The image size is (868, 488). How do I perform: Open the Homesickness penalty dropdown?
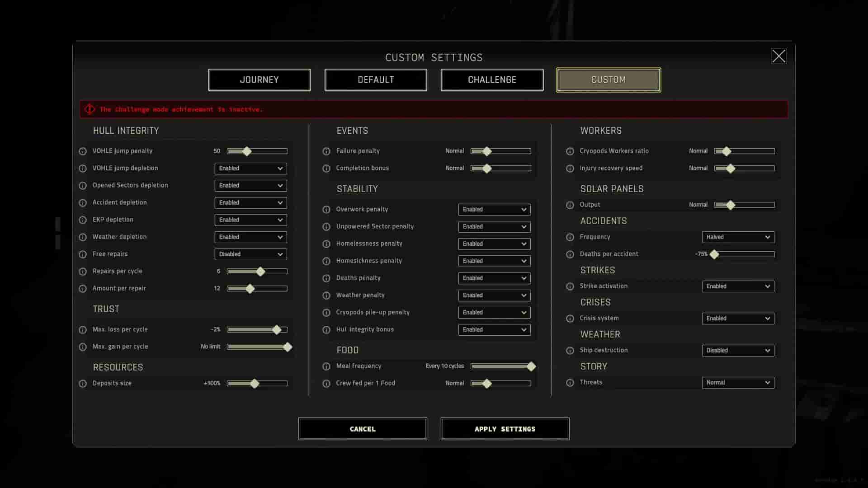click(494, 261)
